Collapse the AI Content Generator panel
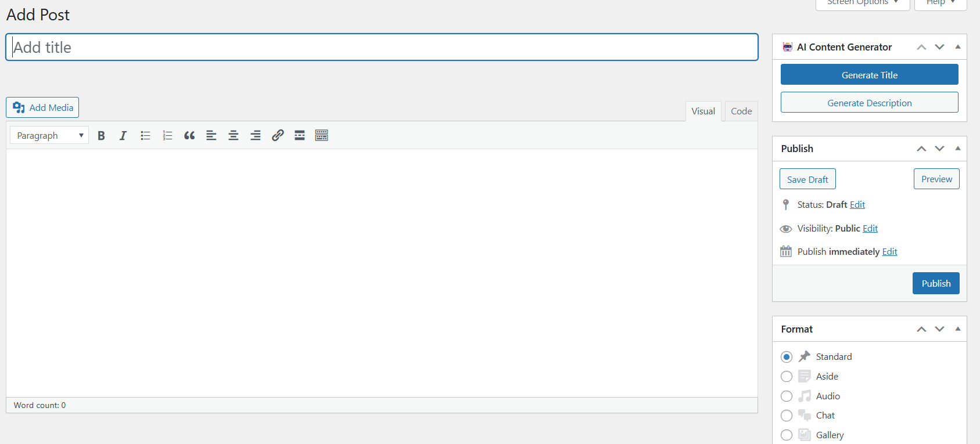 click(958, 47)
